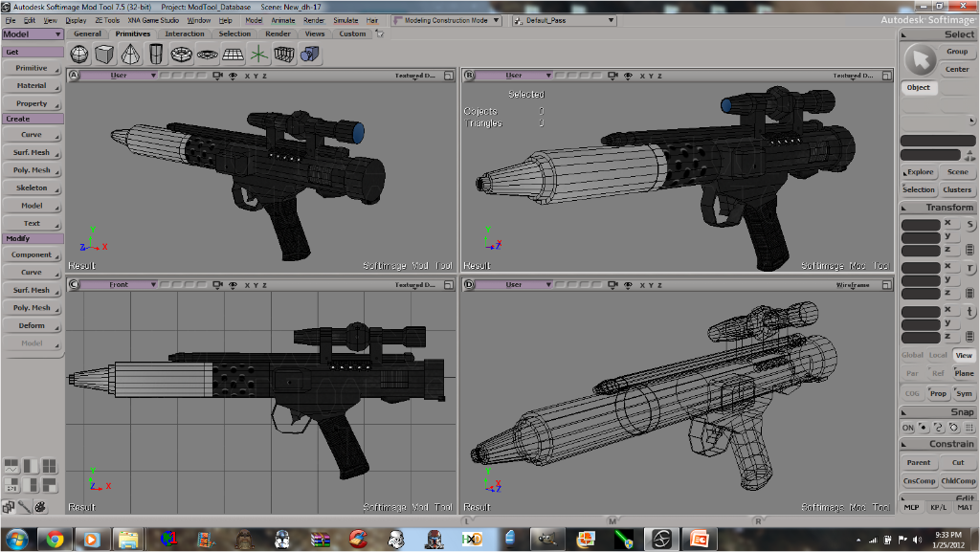This screenshot has width=980, height=552.
Task: Click the Explore button
Action: (919, 171)
